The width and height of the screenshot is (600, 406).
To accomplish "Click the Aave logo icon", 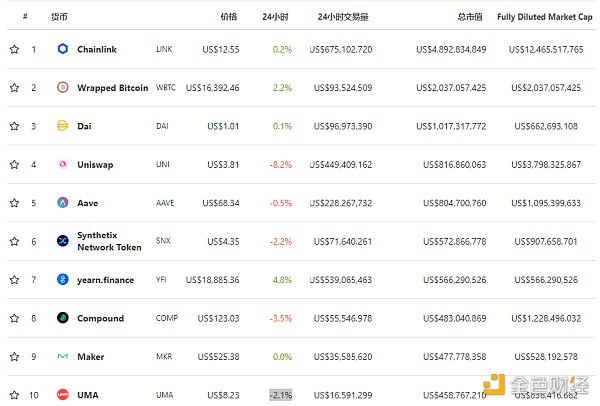I will [62, 203].
